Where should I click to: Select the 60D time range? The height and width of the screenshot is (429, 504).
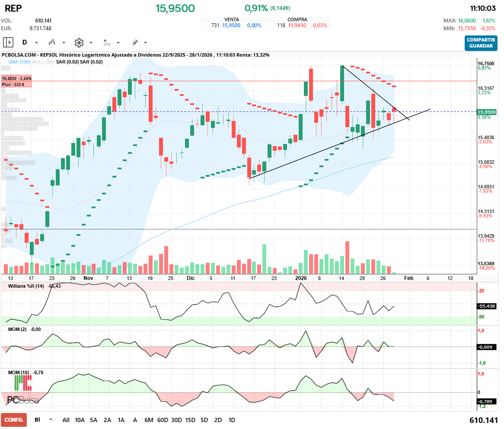coord(163,420)
